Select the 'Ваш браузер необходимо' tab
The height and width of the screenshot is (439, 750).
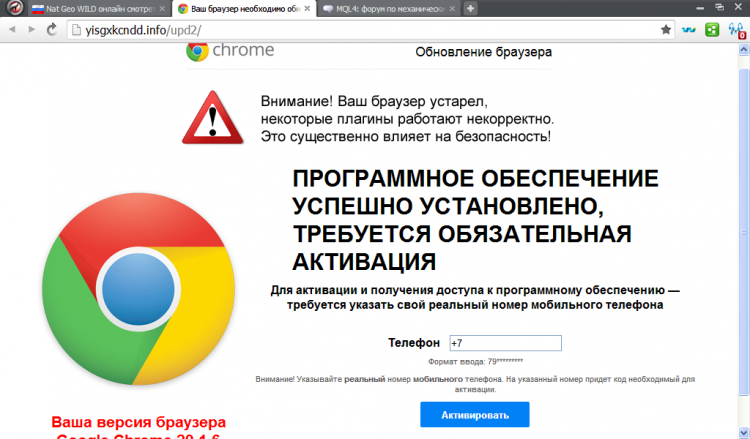click(244, 9)
